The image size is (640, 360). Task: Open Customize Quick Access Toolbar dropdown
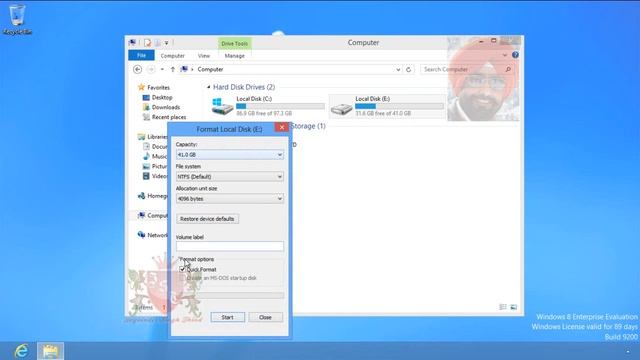(x=167, y=42)
